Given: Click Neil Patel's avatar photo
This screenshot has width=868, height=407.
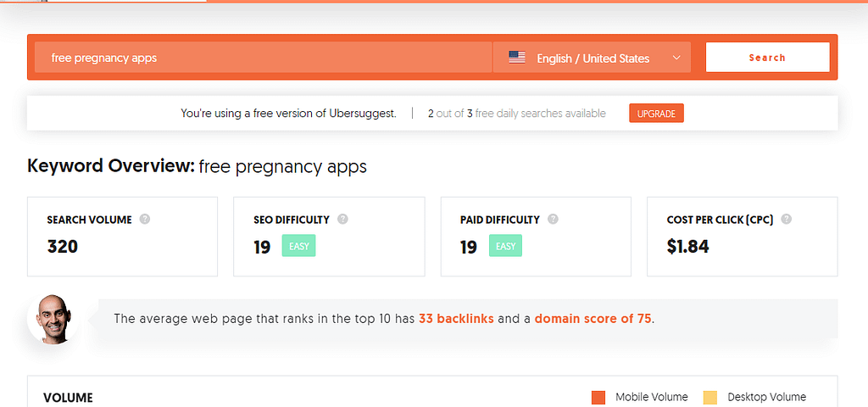Looking at the screenshot, I should (54, 319).
